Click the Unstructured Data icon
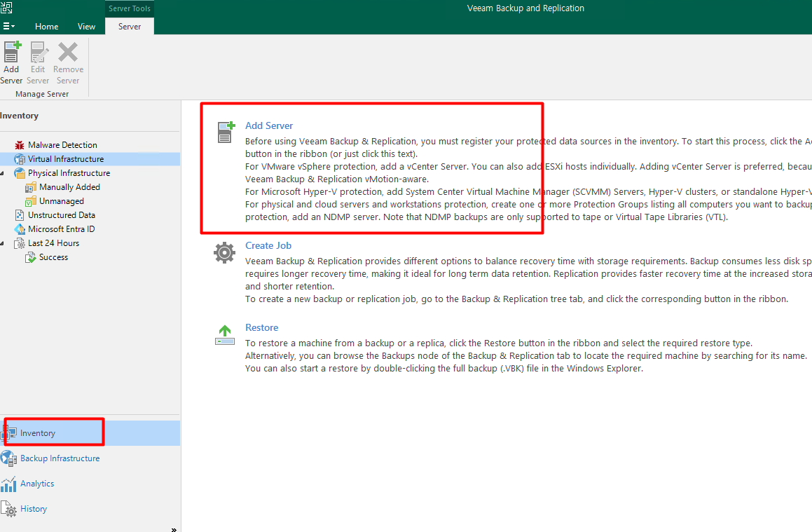 20,215
